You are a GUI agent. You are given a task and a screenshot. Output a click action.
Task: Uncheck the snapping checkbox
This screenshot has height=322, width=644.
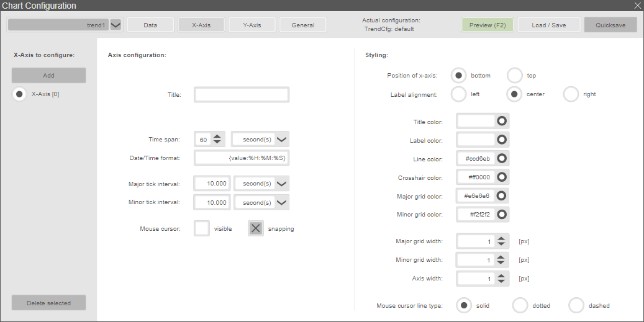(x=256, y=228)
